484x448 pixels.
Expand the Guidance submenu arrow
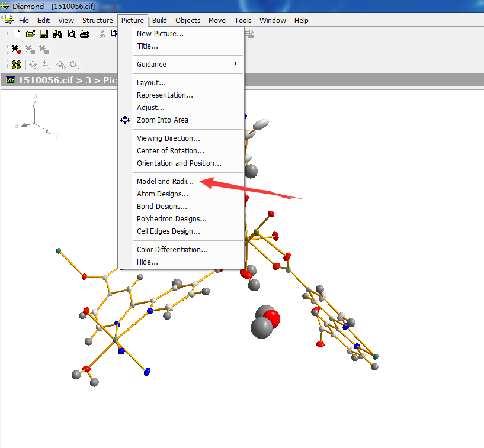tap(236, 63)
